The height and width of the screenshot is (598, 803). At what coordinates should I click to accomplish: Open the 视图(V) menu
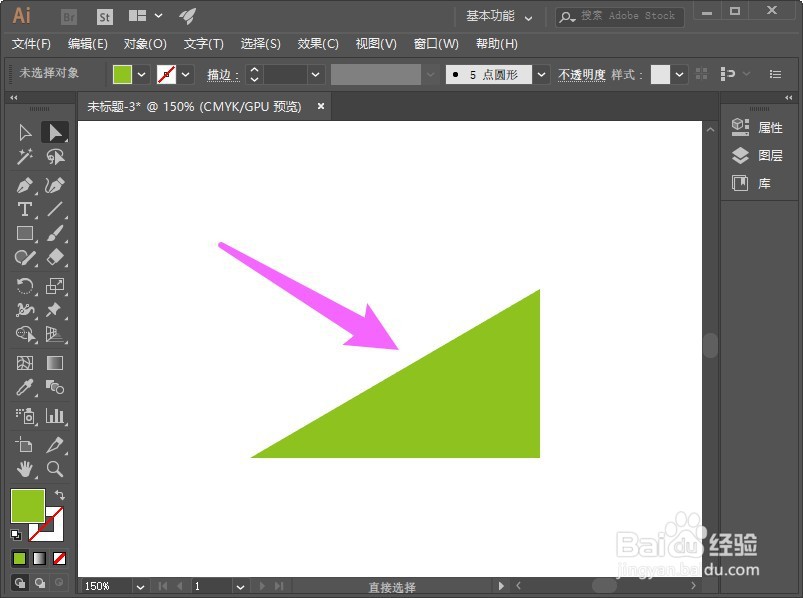(x=376, y=44)
